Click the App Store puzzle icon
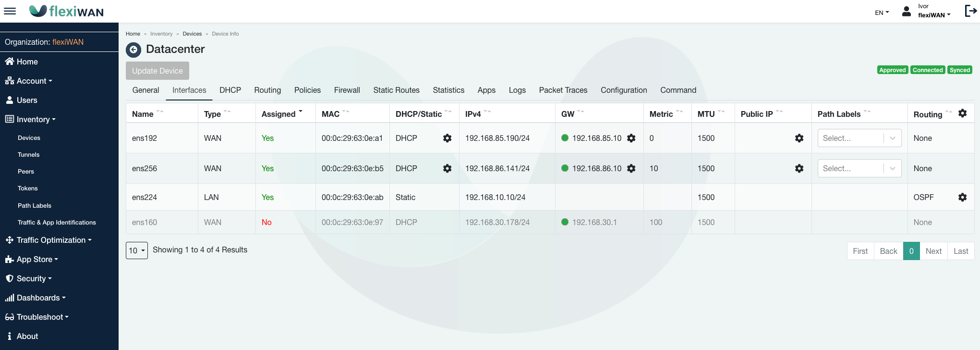This screenshot has height=350, width=980. tap(10, 259)
